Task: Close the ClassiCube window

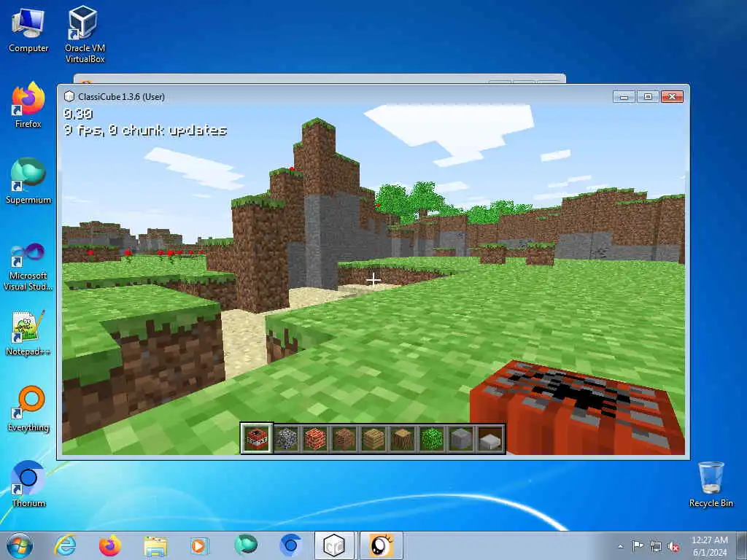Action: coord(672,97)
